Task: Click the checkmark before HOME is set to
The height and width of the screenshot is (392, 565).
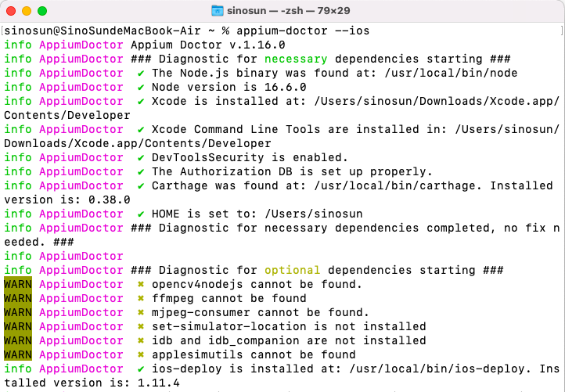Action: [x=141, y=214]
